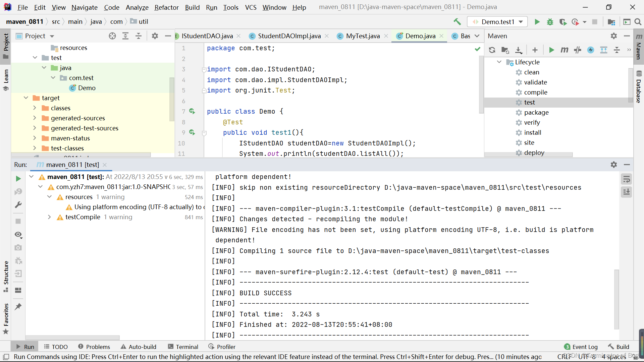The width and height of the screenshot is (644, 362).
Task: Open Demo.test1 run configuration dropdown
Action: coord(497,22)
